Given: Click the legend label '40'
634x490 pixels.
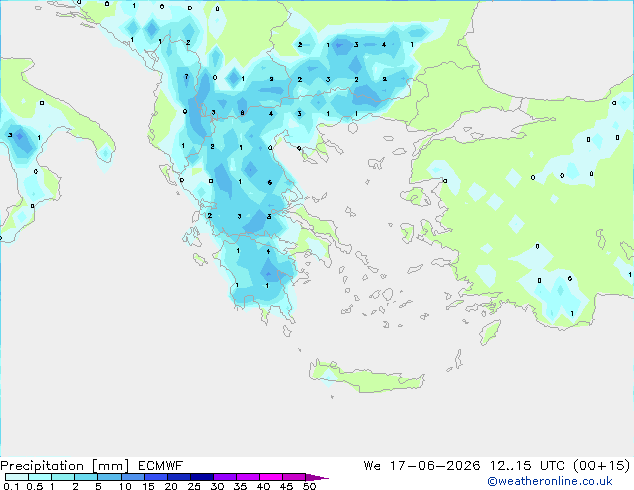Looking at the screenshot, I should pos(264,486).
